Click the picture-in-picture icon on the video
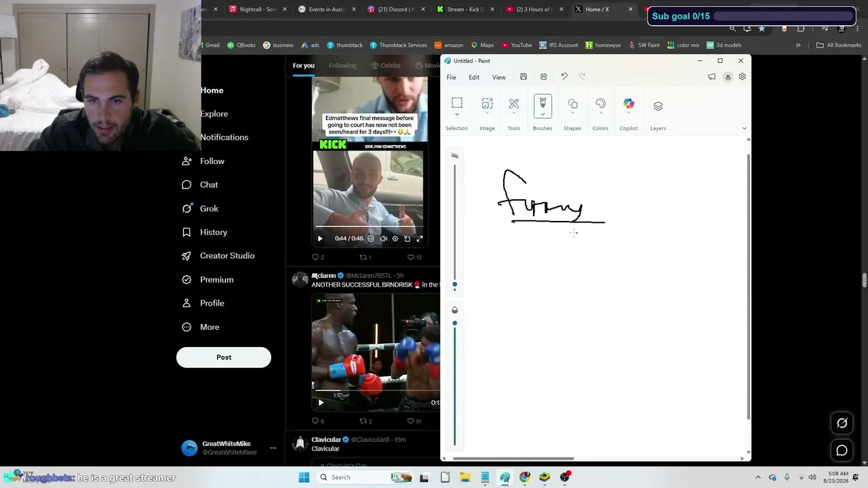Image resolution: width=868 pixels, height=488 pixels. click(x=407, y=239)
